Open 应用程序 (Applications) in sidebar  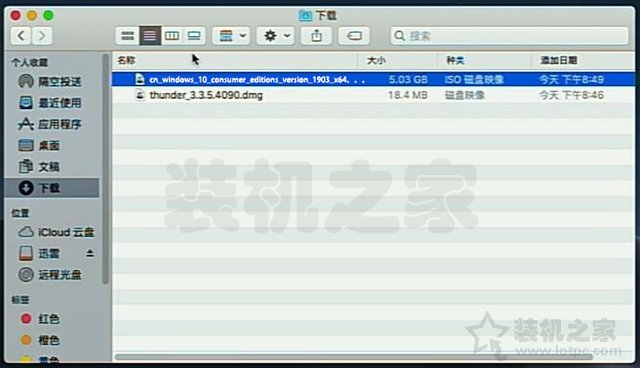point(51,124)
